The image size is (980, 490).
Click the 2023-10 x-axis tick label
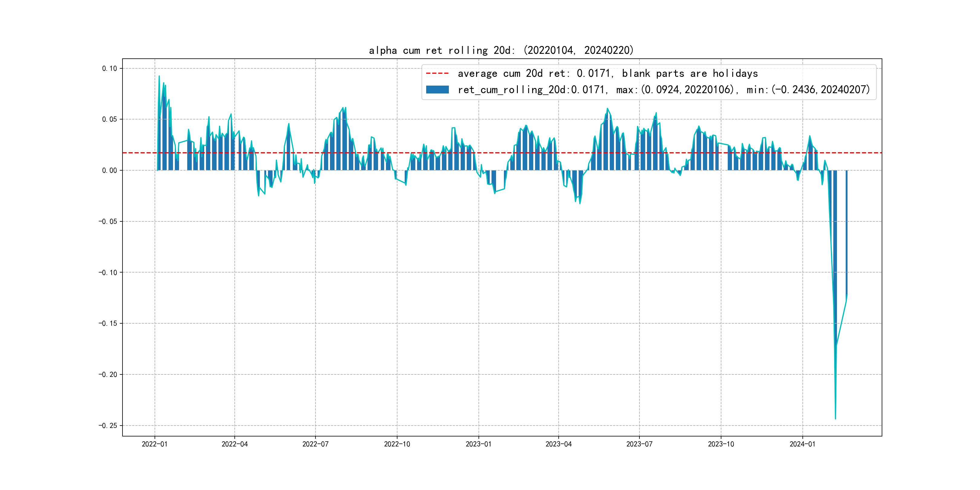721,444
